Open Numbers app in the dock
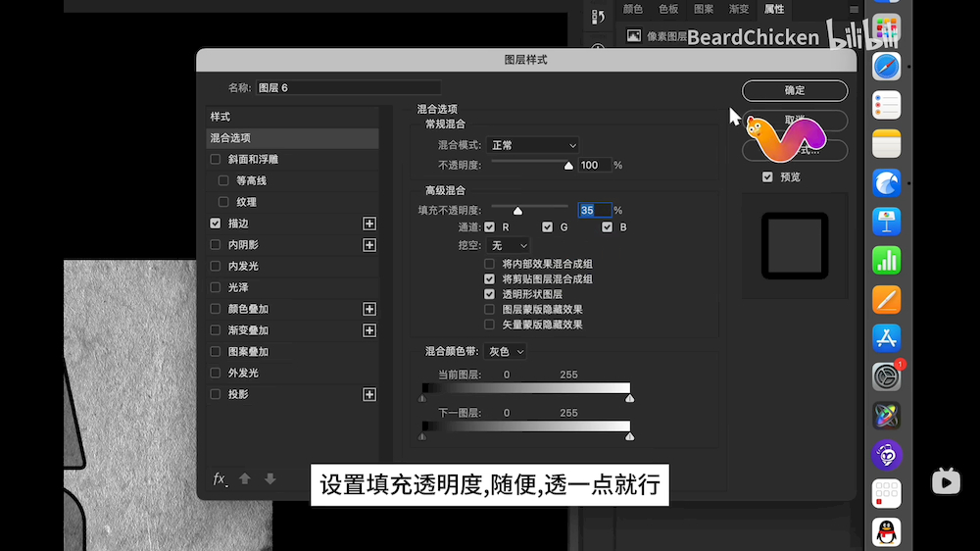This screenshot has width=980, height=551. (x=886, y=261)
